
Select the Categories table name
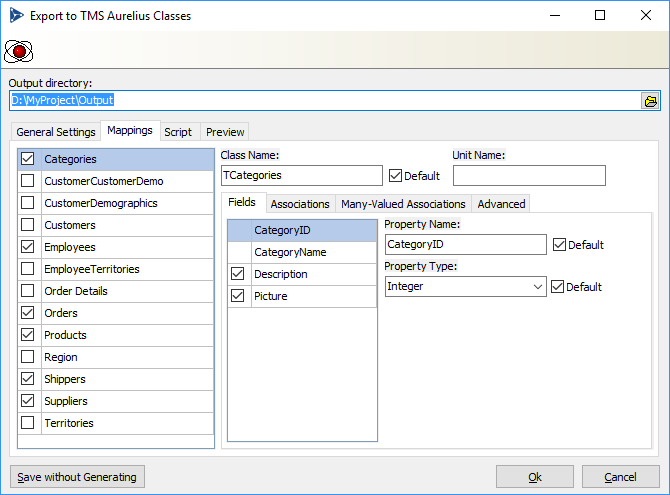click(71, 159)
